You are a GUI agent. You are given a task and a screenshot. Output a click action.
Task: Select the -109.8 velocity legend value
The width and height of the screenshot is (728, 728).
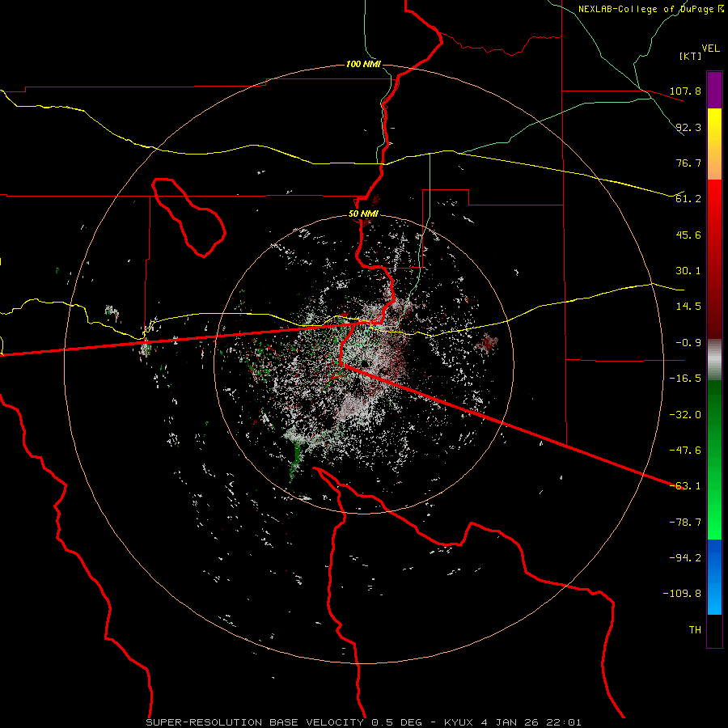(682, 594)
